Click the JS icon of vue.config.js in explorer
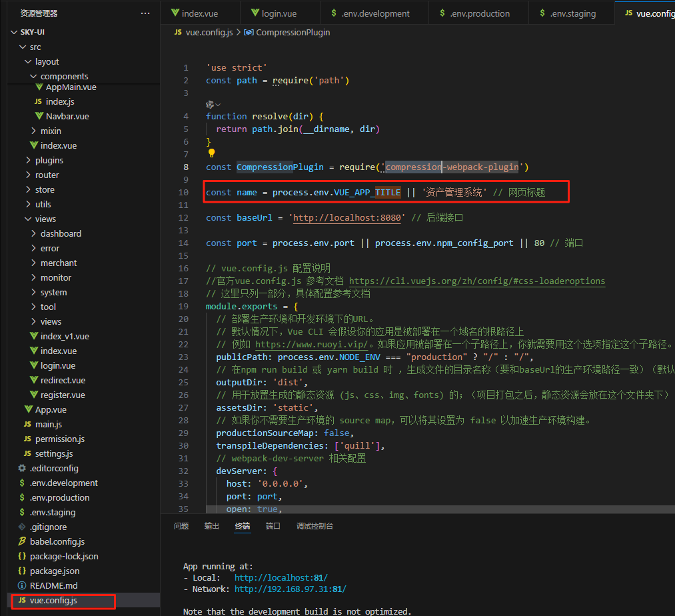The image size is (675, 616). tap(23, 600)
